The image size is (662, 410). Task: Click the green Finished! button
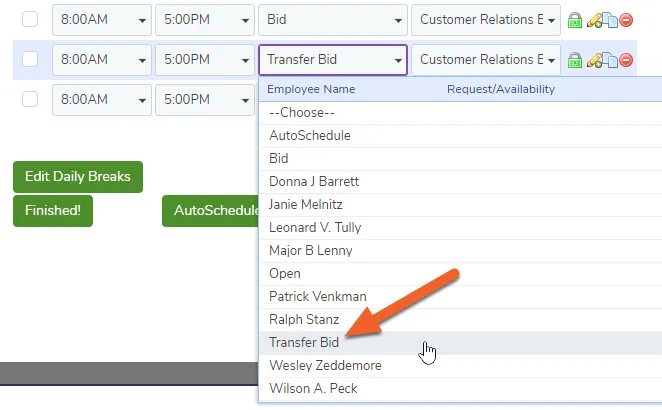pos(53,211)
